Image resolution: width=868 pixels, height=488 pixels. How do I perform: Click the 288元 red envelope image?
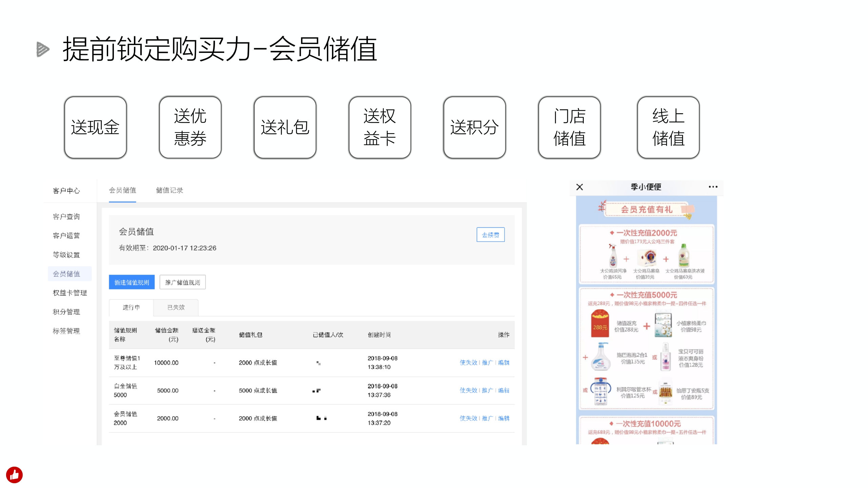(x=601, y=324)
